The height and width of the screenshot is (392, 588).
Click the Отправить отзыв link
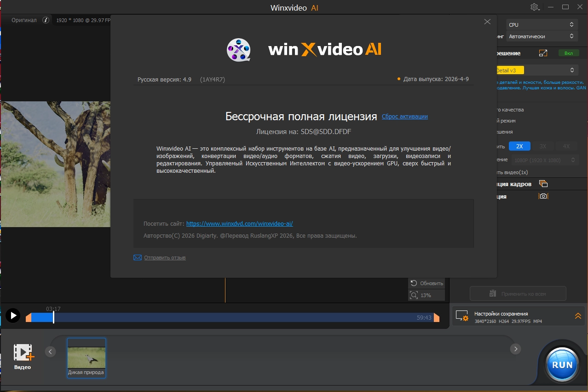coord(165,257)
